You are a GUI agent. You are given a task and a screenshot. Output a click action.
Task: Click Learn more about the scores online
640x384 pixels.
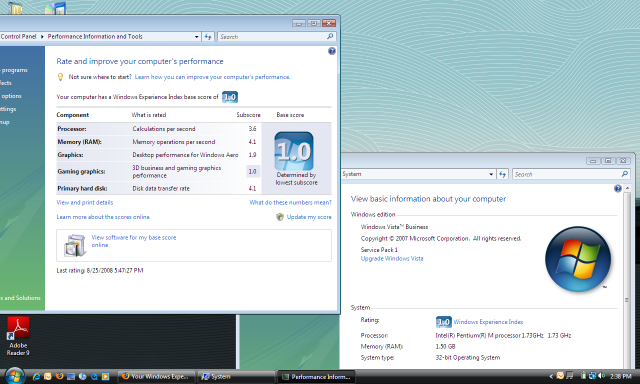(x=103, y=217)
